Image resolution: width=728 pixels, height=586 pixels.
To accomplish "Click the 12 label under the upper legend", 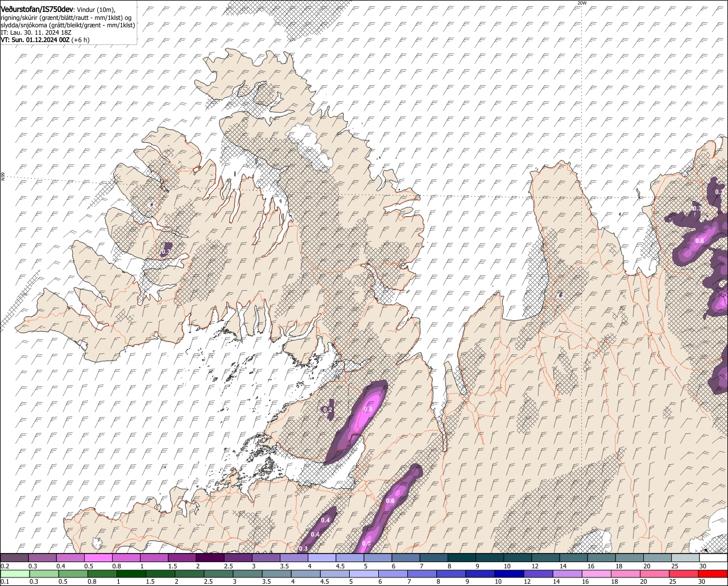I will pos(535,566).
